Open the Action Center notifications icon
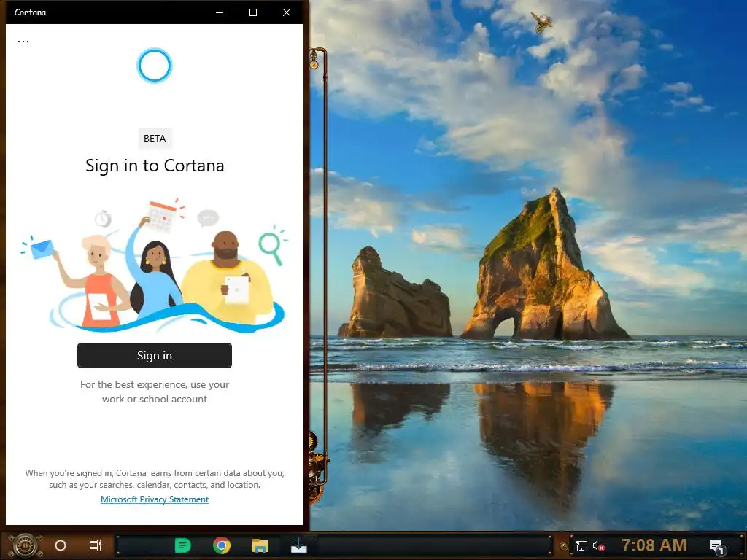This screenshot has height=560, width=747. coord(717,547)
